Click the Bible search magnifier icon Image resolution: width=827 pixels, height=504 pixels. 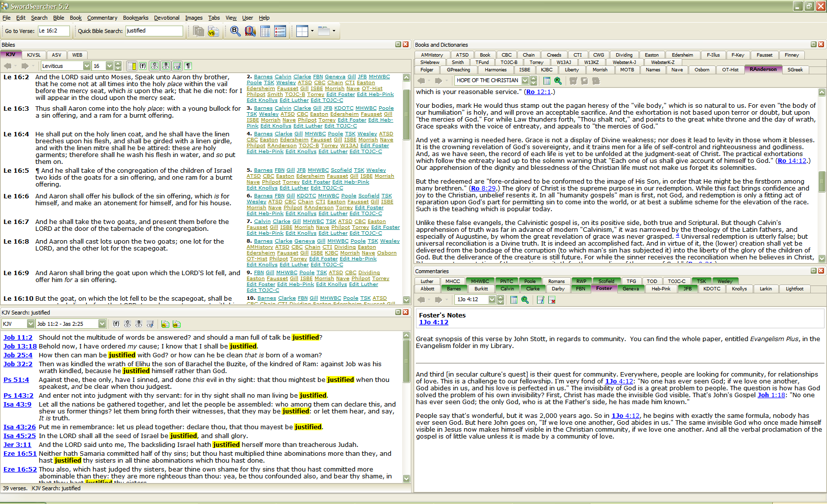click(235, 31)
